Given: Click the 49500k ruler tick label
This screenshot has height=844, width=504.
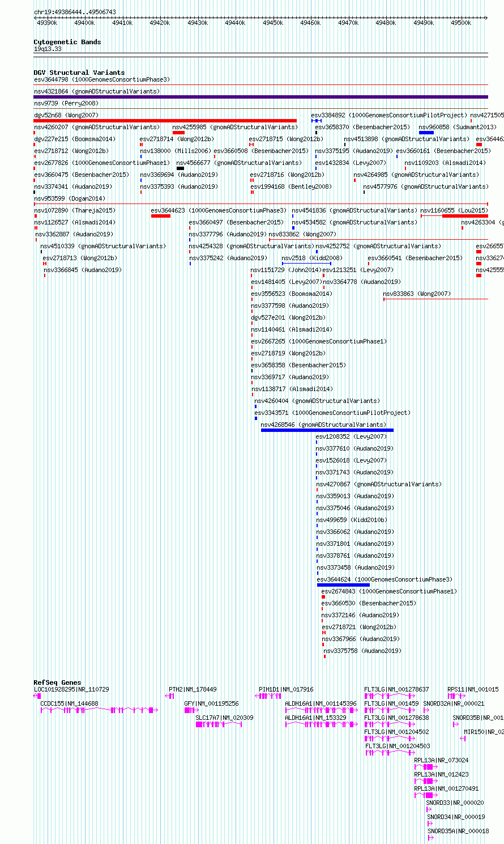Looking at the screenshot, I should pos(461,23).
